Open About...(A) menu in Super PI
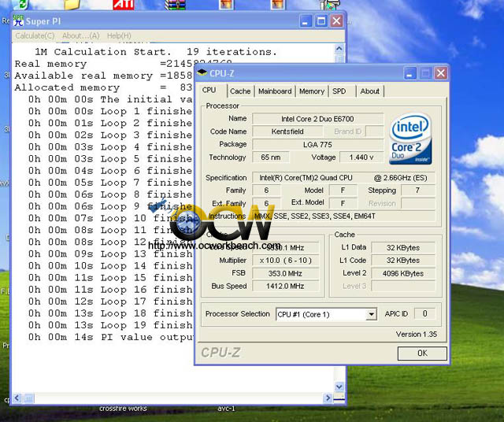The height and width of the screenshot is (422, 504). [x=80, y=35]
